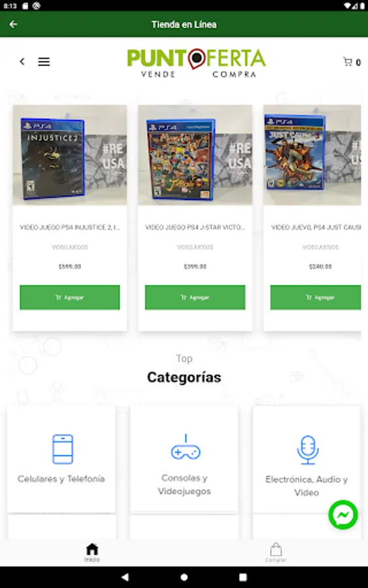The width and height of the screenshot is (368, 588).
Task: Click the PuntOferta logo
Action: coord(196,63)
